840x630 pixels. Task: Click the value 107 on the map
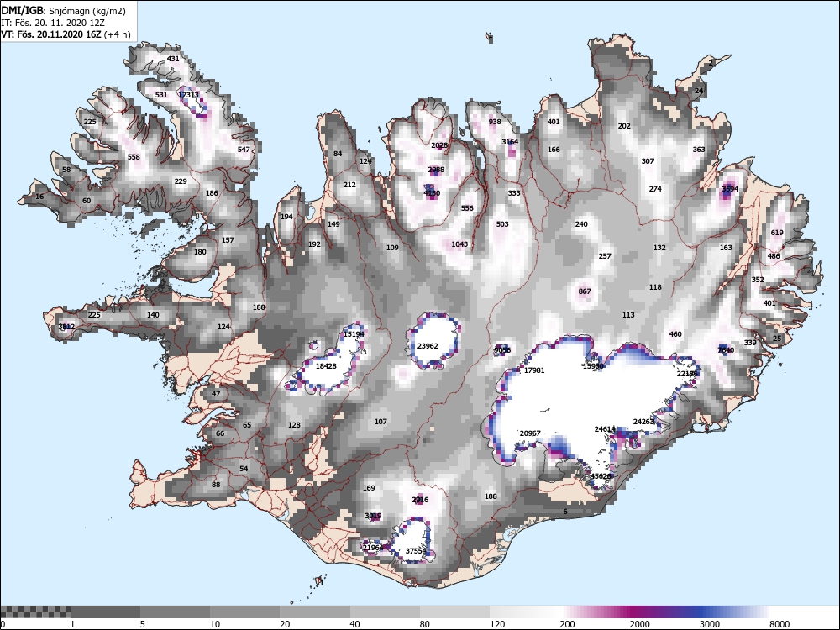pyautogui.click(x=381, y=422)
